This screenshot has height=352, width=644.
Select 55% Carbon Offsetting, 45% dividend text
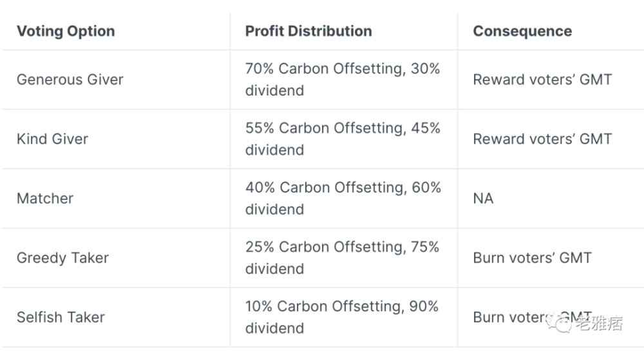[x=343, y=139]
